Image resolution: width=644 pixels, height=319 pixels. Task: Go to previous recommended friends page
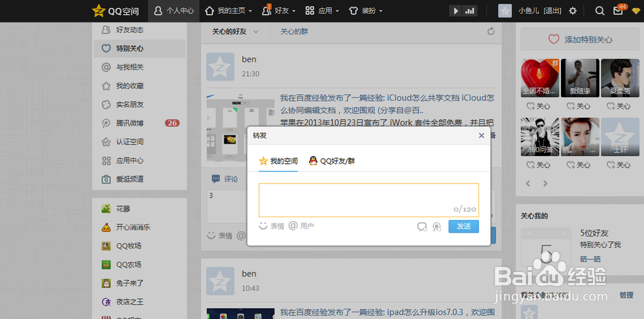point(528,184)
